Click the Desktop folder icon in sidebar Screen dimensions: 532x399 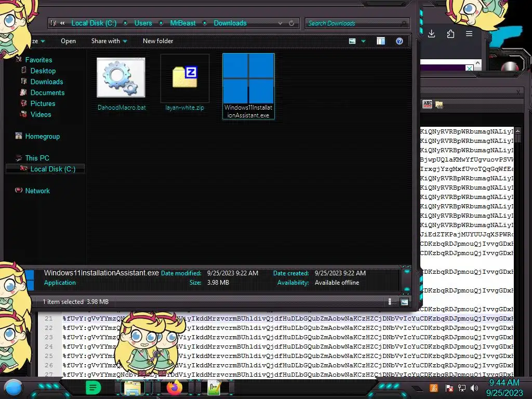(24, 70)
